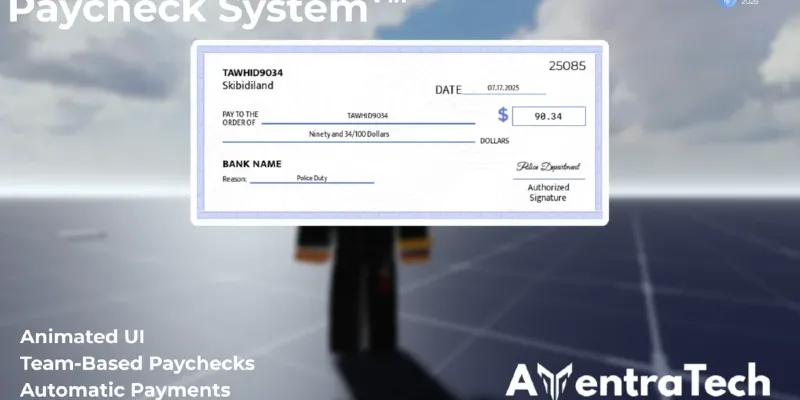Click the payee name TAWHID9034 on the order line
The height and width of the screenshot is (400, 800).
367,116
